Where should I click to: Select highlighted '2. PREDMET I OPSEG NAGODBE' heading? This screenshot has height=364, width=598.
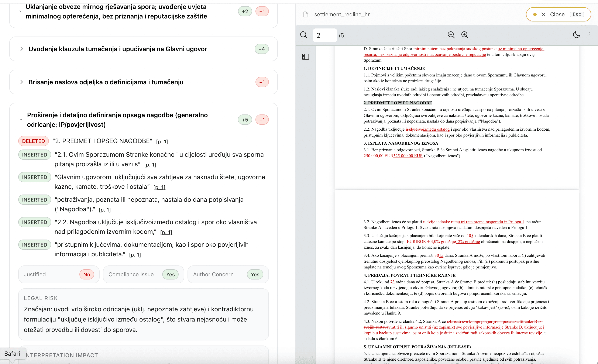pyautogui.click(x=398, y=103)
